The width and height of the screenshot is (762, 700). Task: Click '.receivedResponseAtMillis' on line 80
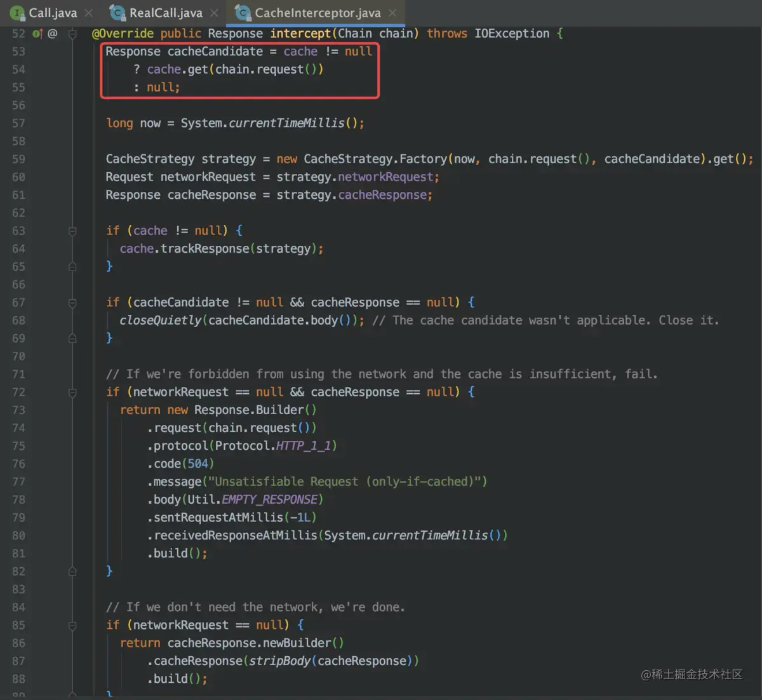click(x=232, y=536)
